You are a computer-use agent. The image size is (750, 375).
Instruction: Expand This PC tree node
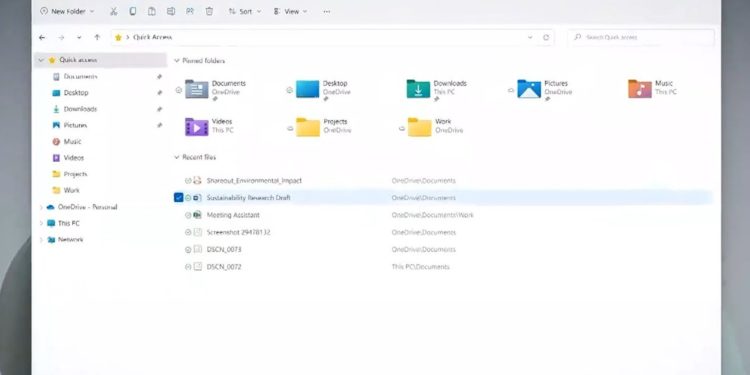pyautogui.click(x=41, y=223)
